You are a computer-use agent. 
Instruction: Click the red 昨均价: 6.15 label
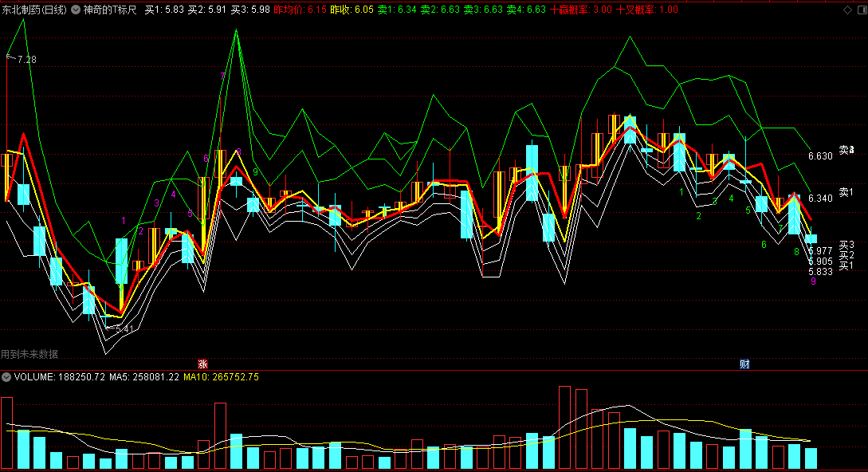[x=300, y=10]
